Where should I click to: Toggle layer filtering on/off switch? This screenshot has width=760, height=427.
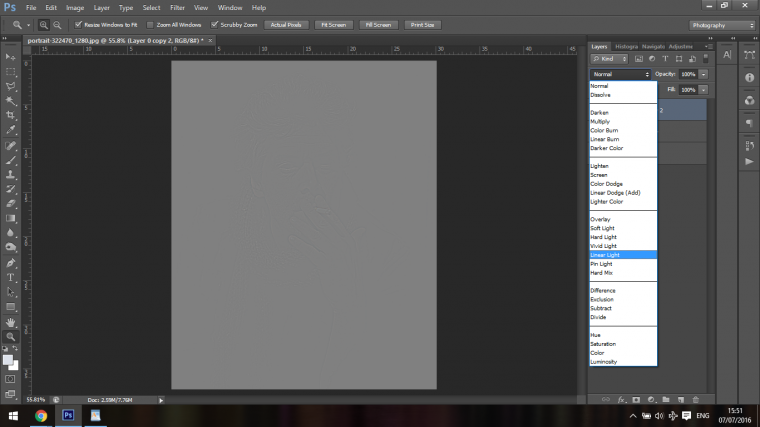(x=706, y=59)
